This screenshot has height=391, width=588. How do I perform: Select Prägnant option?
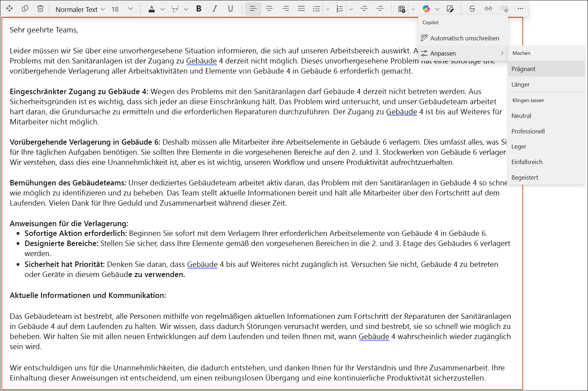pyautogui.click(x=546, y=69)
